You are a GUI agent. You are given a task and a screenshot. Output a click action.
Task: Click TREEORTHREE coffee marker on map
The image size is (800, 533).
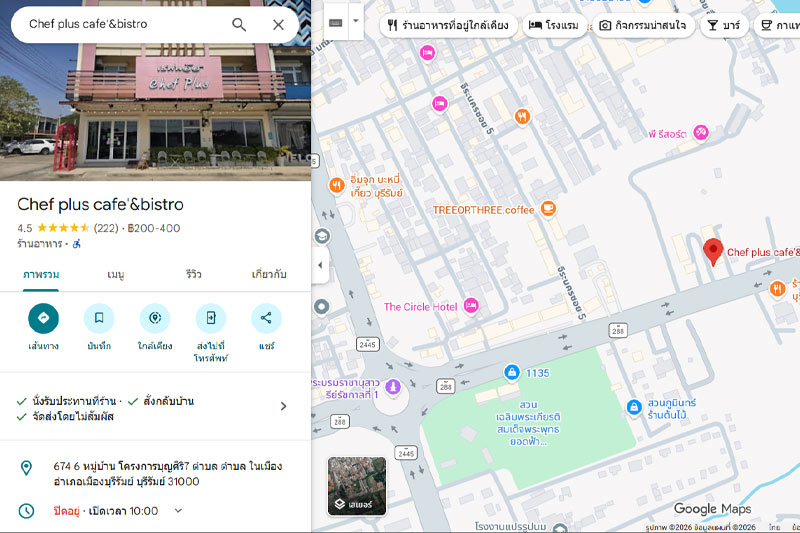547,209
